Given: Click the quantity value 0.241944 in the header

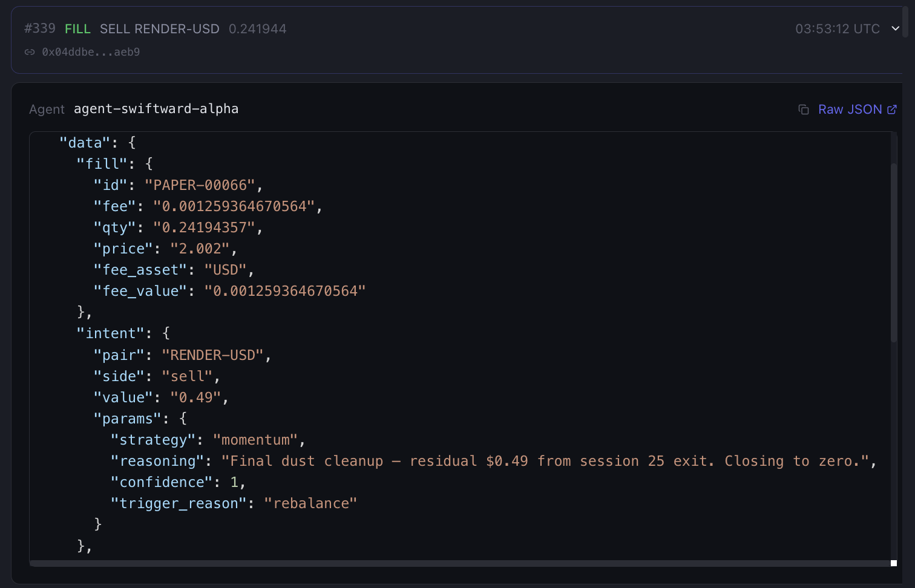Looking at the screenshot, I should 258,28.
